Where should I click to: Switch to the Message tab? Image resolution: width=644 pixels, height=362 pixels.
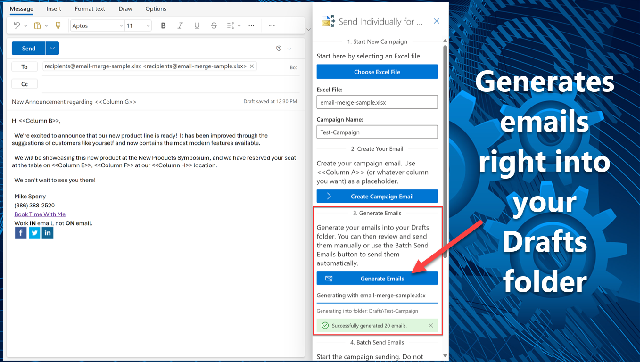[x=22, y=9]
